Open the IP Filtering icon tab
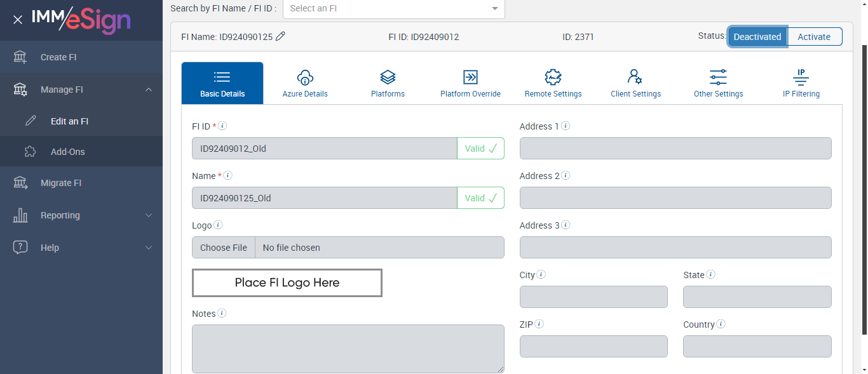Image resolution: width=868 pixels, height=374 pixels. (801, 77)
